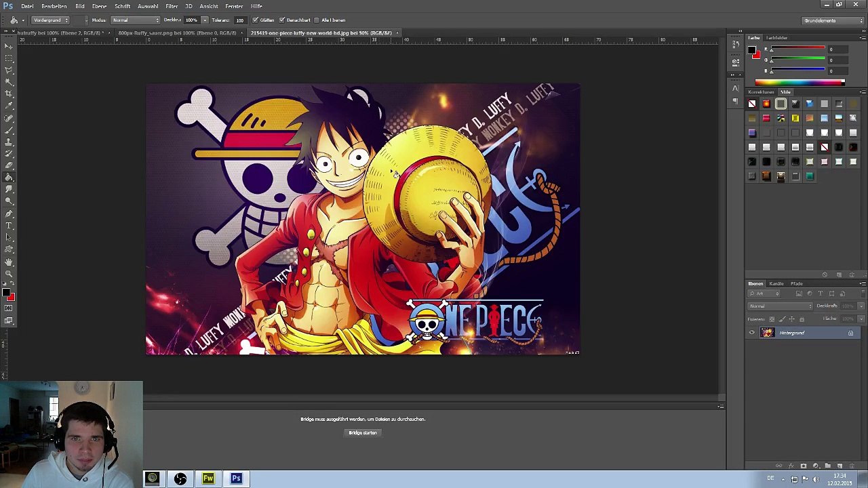Add layer style with fx icon

(x=791, y=466)
